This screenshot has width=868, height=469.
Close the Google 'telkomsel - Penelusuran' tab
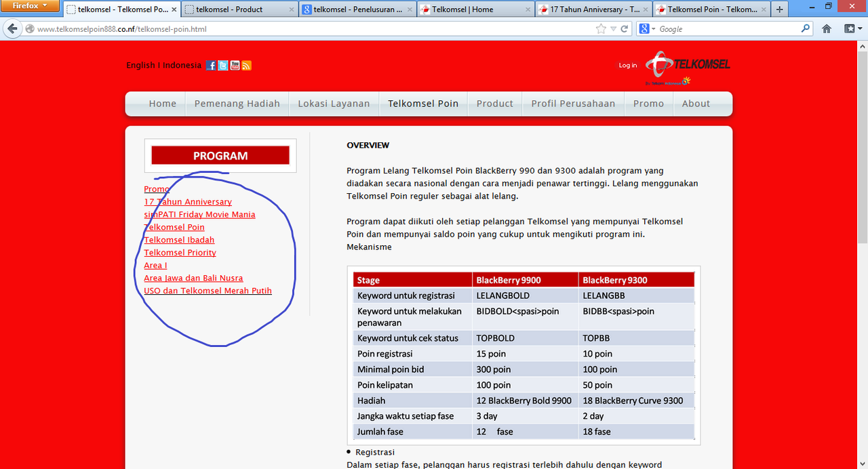point(409,9)
